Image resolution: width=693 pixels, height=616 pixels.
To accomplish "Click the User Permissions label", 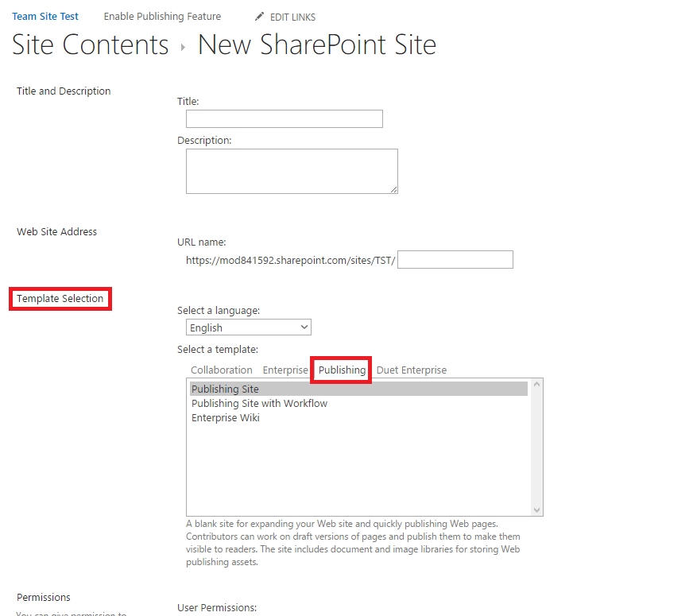I will [x=217, y=607].
